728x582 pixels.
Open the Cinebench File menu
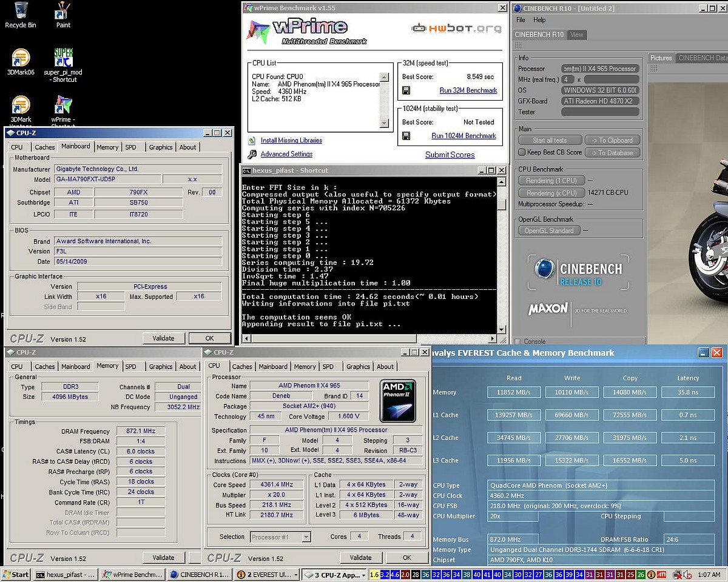click(521, 20)
